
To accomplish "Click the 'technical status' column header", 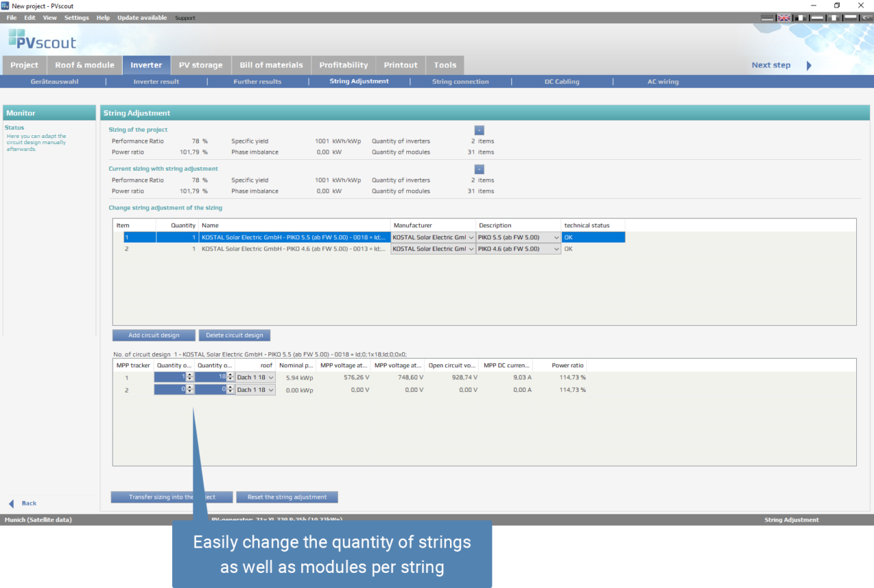I will click(x=593, y=225).
